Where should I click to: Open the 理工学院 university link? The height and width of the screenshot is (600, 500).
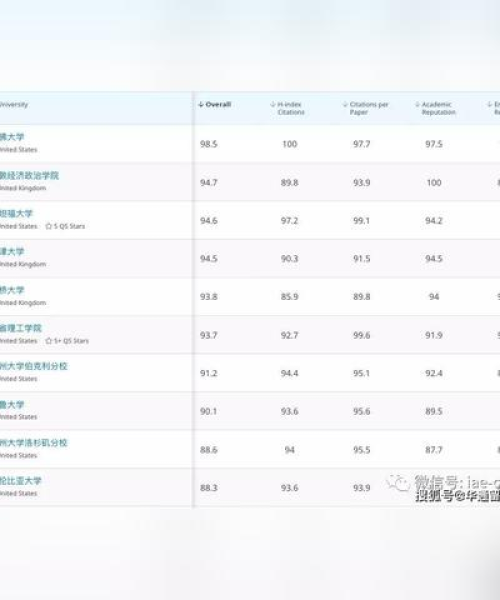click(x=21, y=328)
